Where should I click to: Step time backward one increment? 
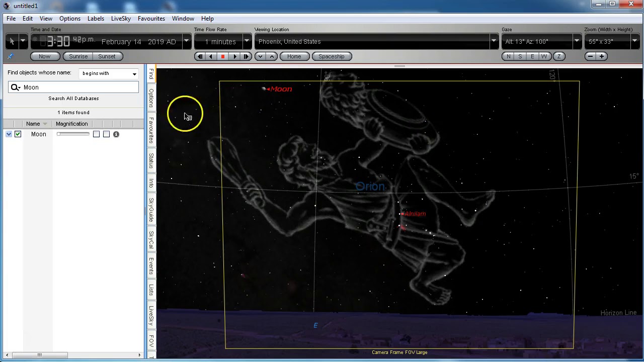(x=200, y=56)
